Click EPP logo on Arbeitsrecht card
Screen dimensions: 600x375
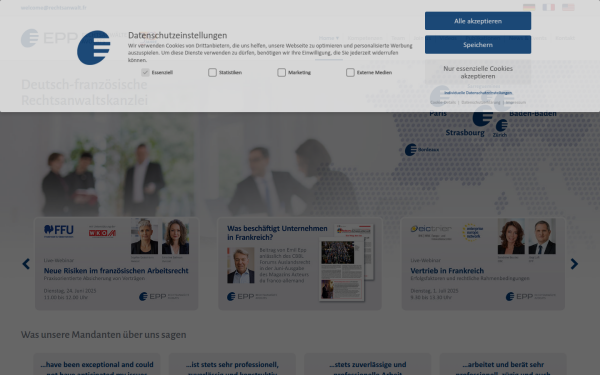(x=164, y=297)
